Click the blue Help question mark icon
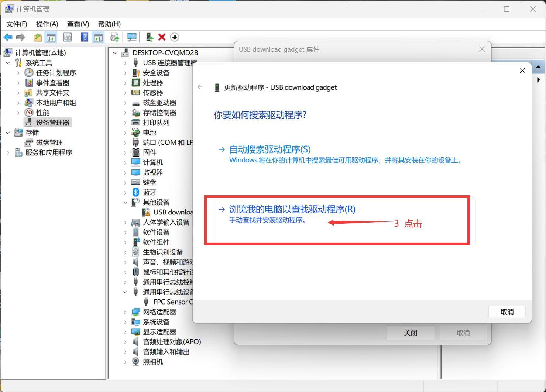This screenshot has height=392, width=546. point(85,37)
